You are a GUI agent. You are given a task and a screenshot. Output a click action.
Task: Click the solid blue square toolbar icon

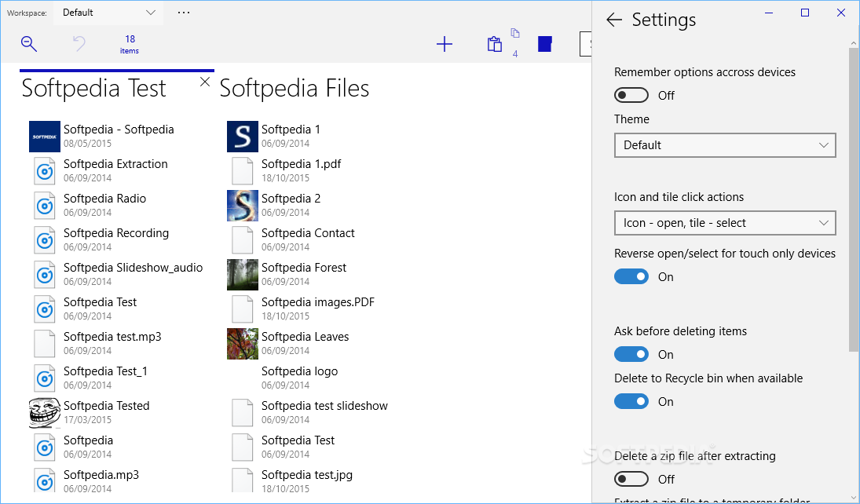point(544,44)
